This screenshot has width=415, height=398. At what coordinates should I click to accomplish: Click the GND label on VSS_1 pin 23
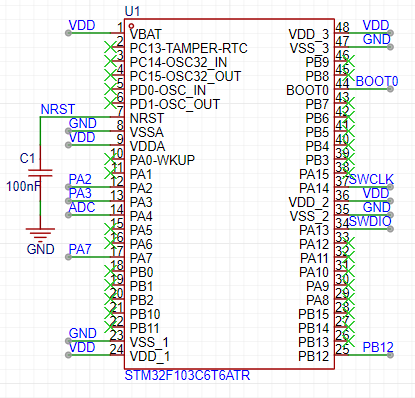pos(83,333)
